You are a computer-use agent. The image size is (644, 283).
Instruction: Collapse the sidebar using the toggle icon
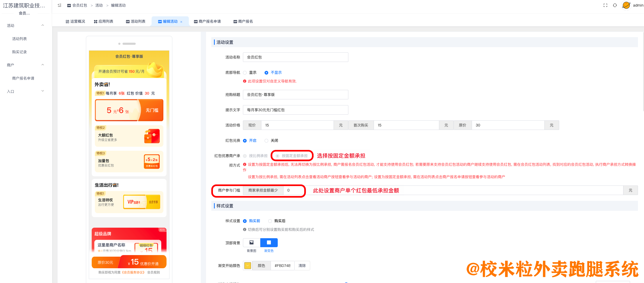(59, 5)
